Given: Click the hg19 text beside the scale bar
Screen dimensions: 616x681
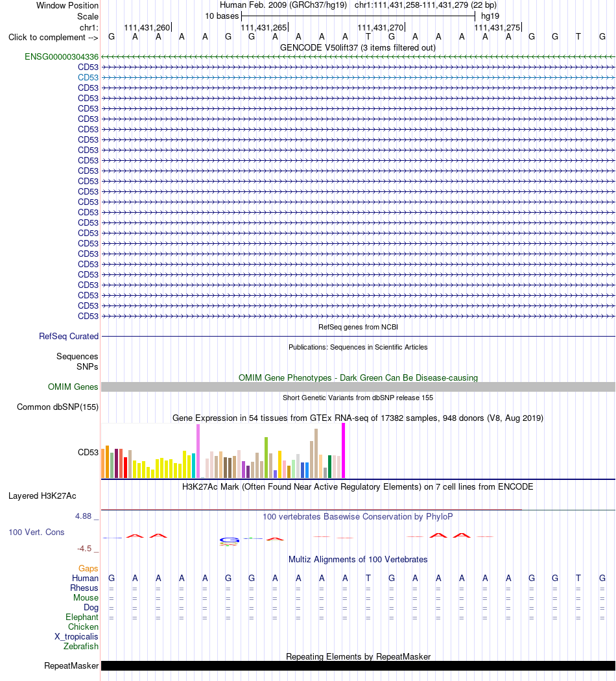Looking at the screenshot, I should pyautogui.click(x=490, y=16).
